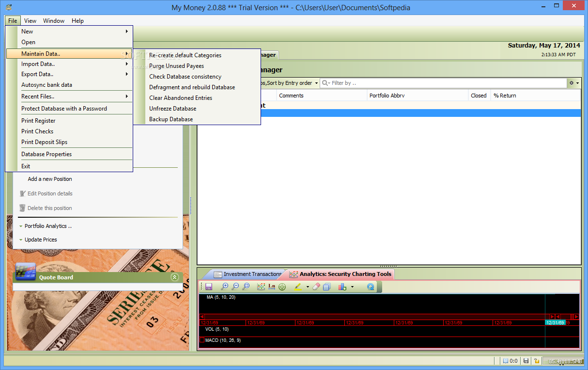Zoom out on the security chart
The width and height of the screenshot is (588, 370).
235,287
